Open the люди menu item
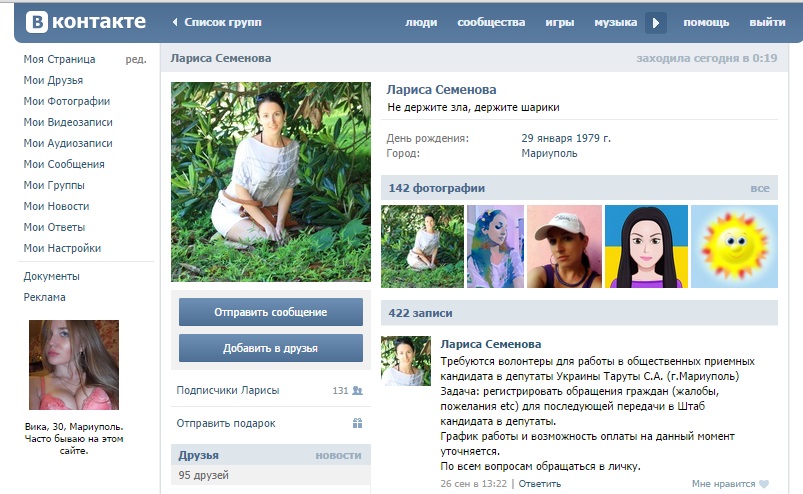Image resolution: width=803 pixels, height=494 pixels. click(421, 23)
